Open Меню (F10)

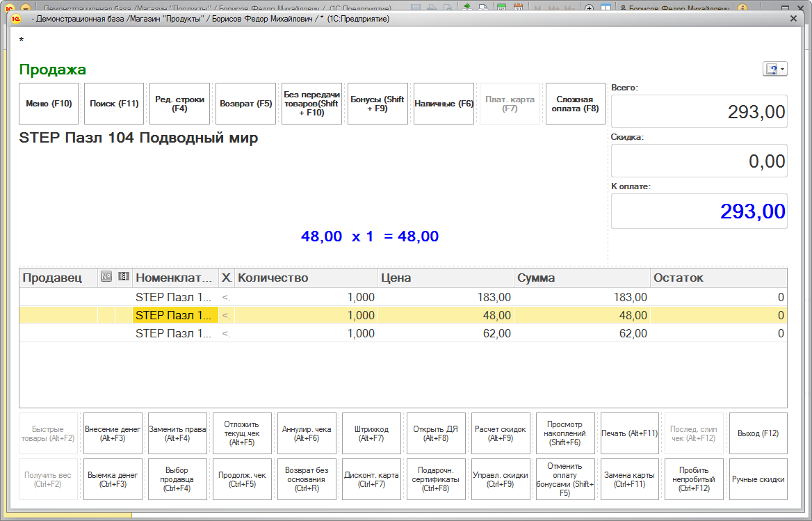click(49, 104)
